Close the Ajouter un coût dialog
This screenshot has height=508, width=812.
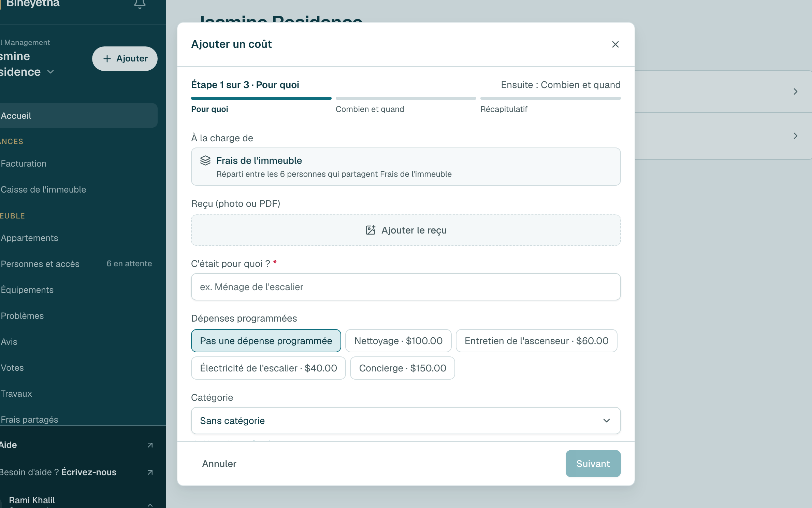click(615, 44)
